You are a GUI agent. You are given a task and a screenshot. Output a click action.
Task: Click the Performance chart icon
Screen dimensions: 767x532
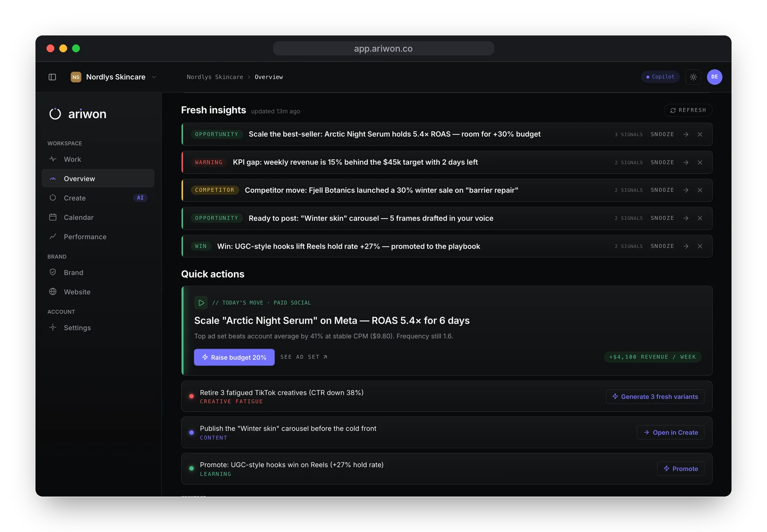pos(53,236)
